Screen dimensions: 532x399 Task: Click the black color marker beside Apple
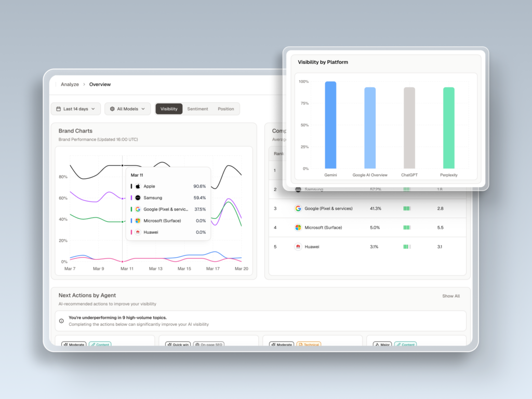coord(131,187)
